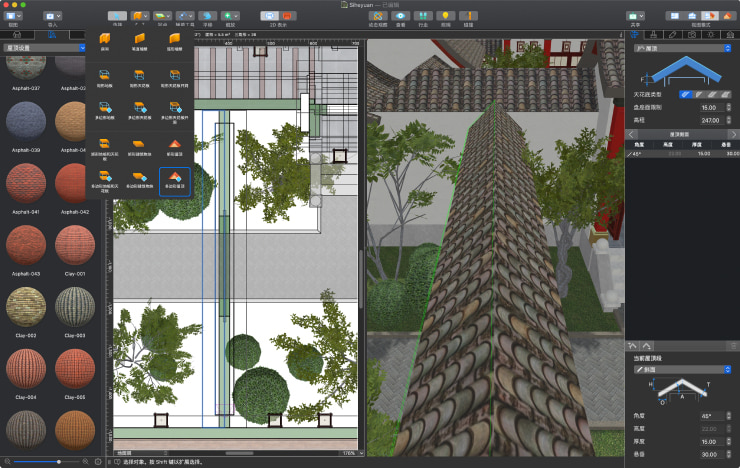The height and width of the screenshot is (468, 740).
Task: Open the pencil-icon inspector tab
Action: pos(673,35)
